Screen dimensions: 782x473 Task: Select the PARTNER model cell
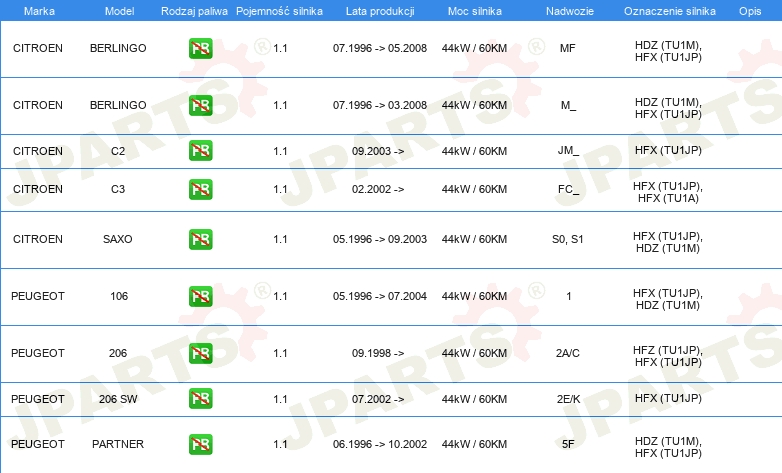tap(118, 444)
